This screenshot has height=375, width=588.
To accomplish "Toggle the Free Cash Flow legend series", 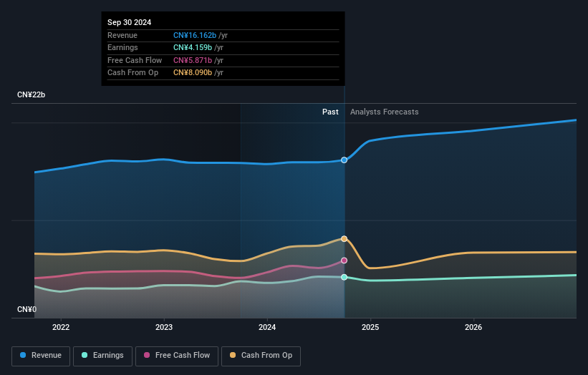I will click(x=177, y=356).
